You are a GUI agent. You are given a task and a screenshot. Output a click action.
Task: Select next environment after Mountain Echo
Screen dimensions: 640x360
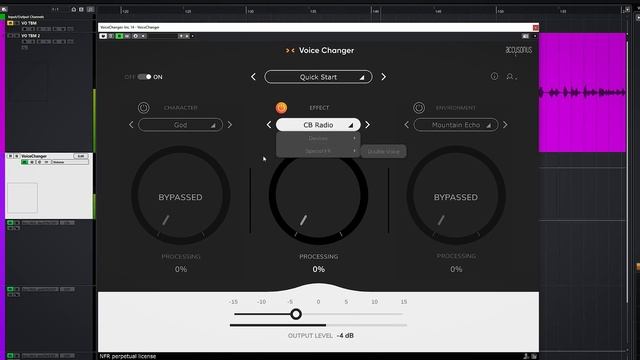click(x=505, y=125)
